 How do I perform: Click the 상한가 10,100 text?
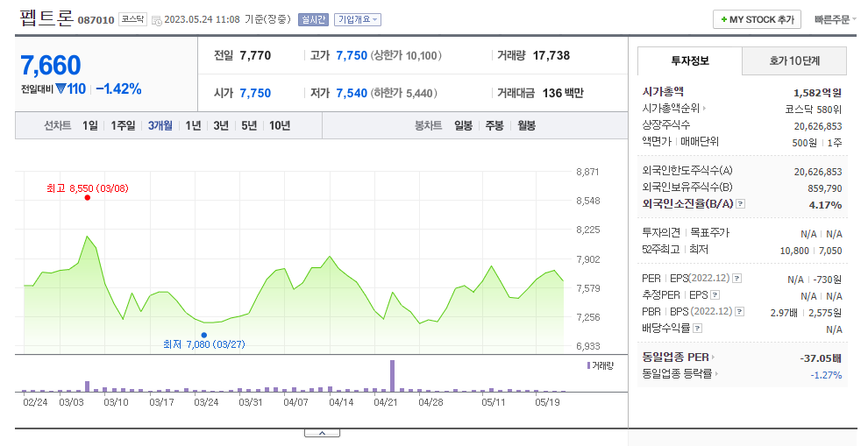coord(407,55)
